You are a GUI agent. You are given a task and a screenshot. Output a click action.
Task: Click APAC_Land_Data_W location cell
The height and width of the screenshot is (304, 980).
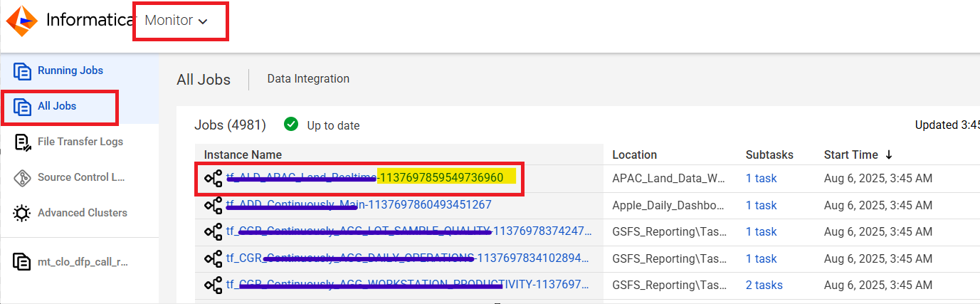point(668,179)
